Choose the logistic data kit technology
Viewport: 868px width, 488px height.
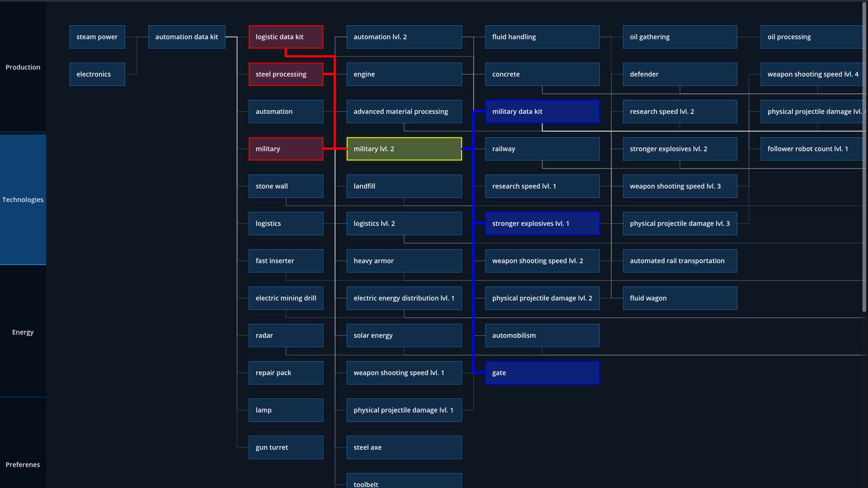pos(286,37)
